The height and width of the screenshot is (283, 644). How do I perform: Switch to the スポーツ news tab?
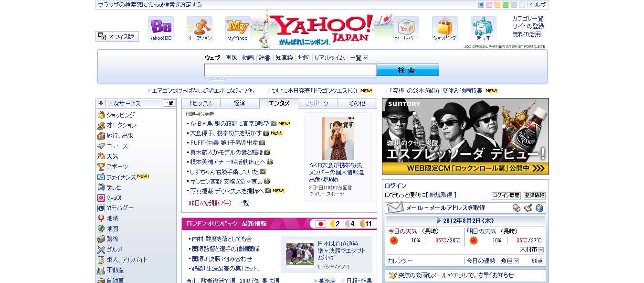click(317, 103)
